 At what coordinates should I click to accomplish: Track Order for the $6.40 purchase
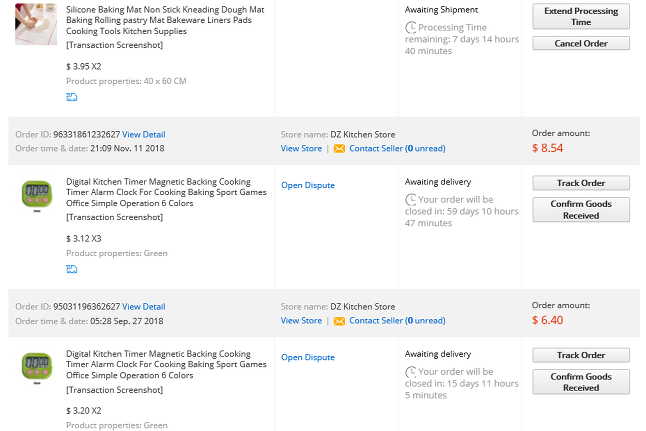coord(581,355)
